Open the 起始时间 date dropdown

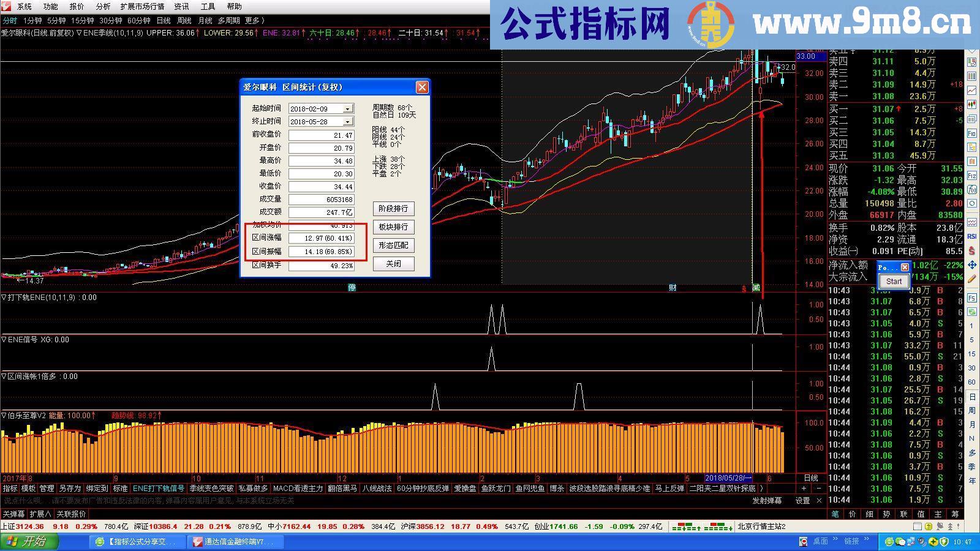[347, 108]
